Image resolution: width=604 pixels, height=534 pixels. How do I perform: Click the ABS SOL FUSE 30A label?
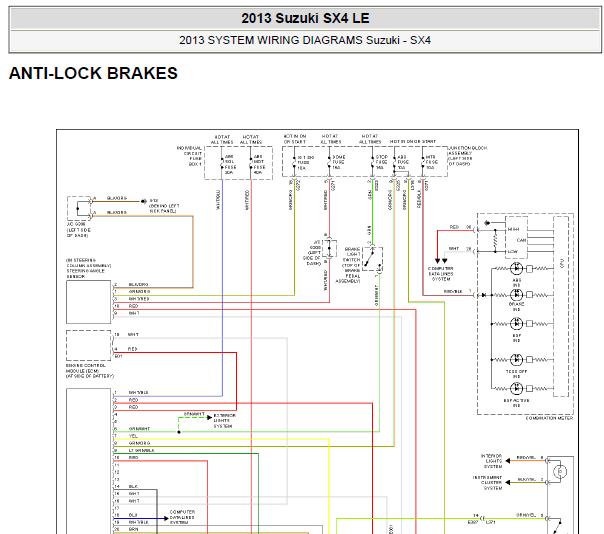coord(230,165)
